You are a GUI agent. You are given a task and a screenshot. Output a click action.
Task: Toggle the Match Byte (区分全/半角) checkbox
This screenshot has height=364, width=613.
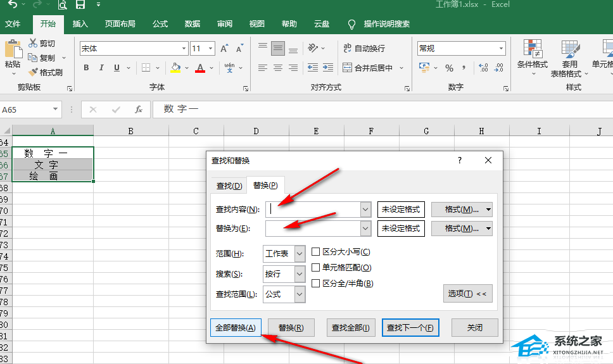(x=315, y=283)
